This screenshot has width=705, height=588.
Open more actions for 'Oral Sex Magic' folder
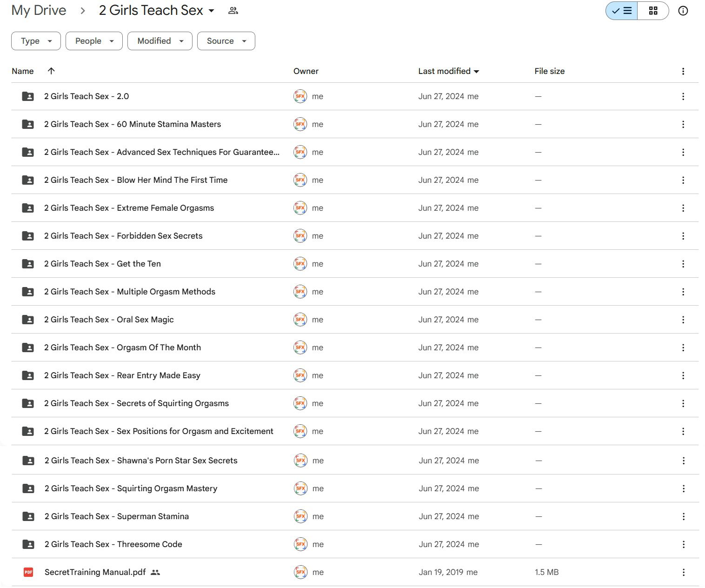tap(683, 320)
